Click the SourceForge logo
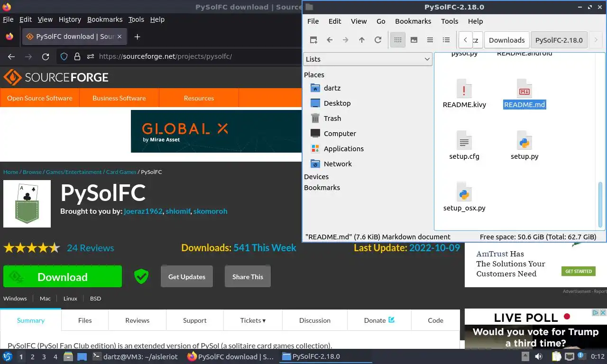This screenshot has height=364, width=607. pos(56,77)
